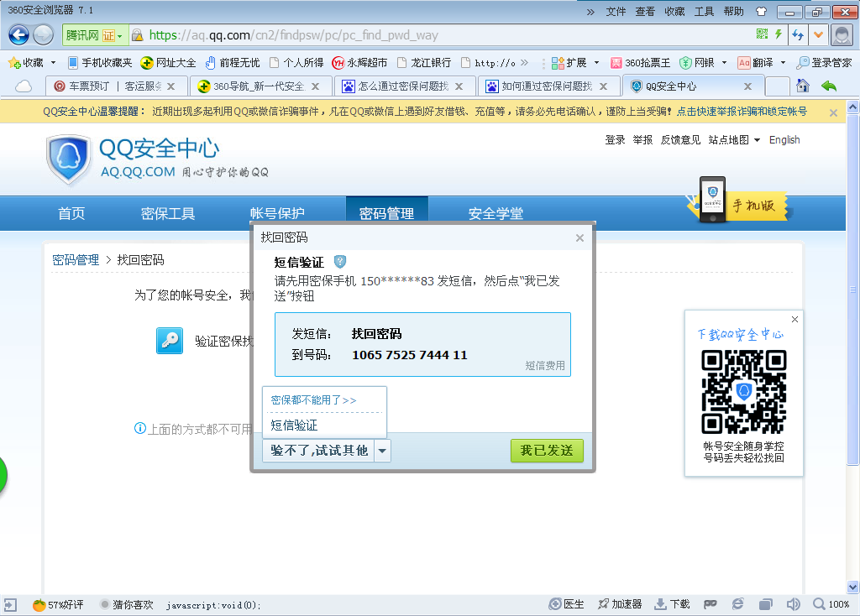Click the browser forward arrow button
This screenshot has height=616, width=860.
(44, 35)
